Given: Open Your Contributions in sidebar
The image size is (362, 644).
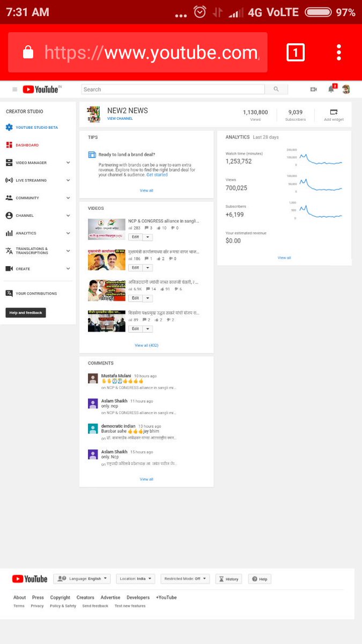Looking at the screenshot, I should pyautogui.click(x=38, y=294).
